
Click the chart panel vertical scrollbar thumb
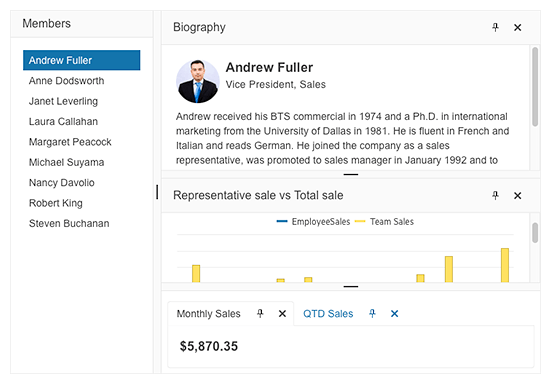click(535, 233)
